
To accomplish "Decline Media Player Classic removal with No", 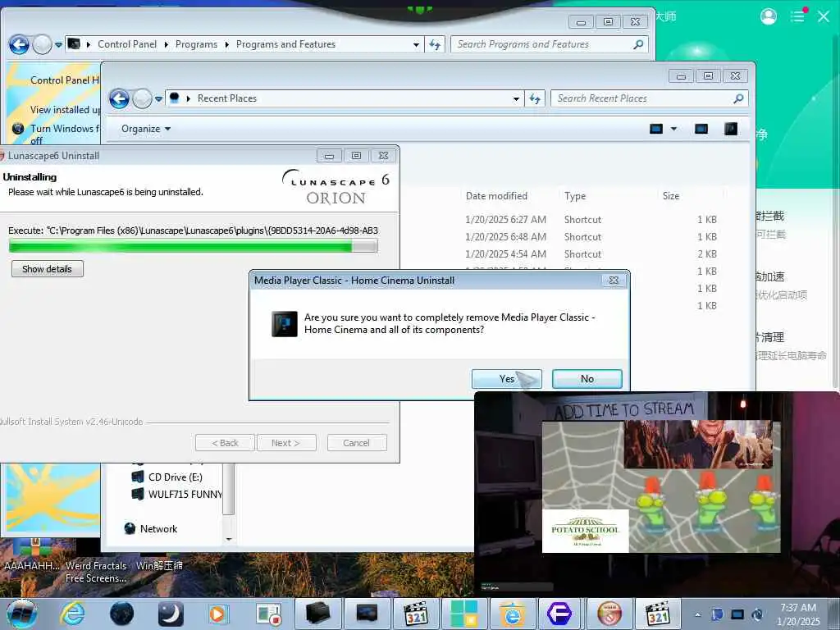I will (587, 379).
